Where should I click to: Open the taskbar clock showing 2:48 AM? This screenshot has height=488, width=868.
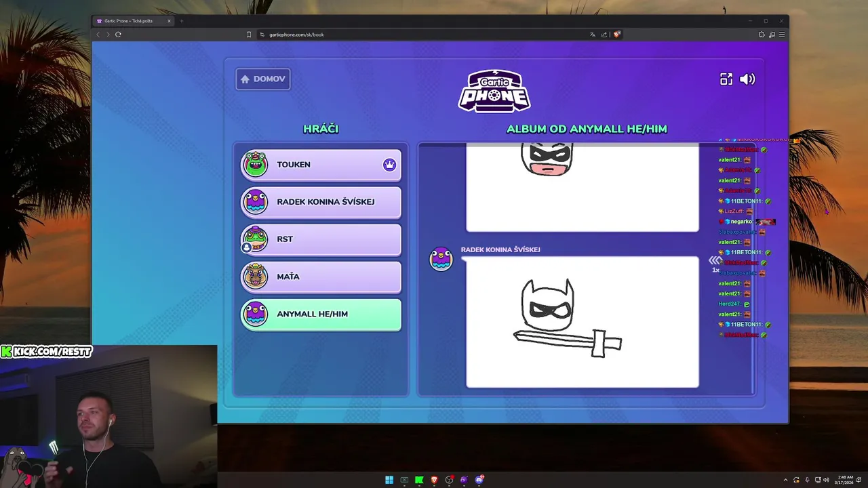click(x=845, y=480)
